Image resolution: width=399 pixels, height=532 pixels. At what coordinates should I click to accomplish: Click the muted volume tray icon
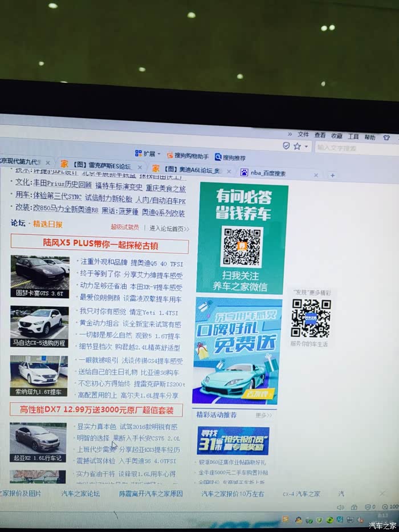point(361,519)
